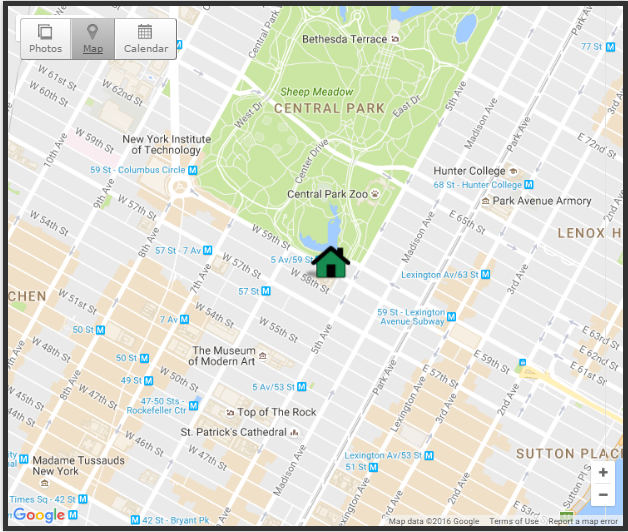Click the 50 St station label near 8th Ave

83,330
